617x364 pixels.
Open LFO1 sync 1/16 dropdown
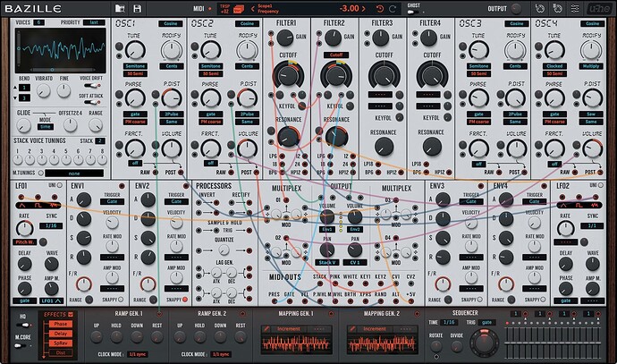click(51, 226)
